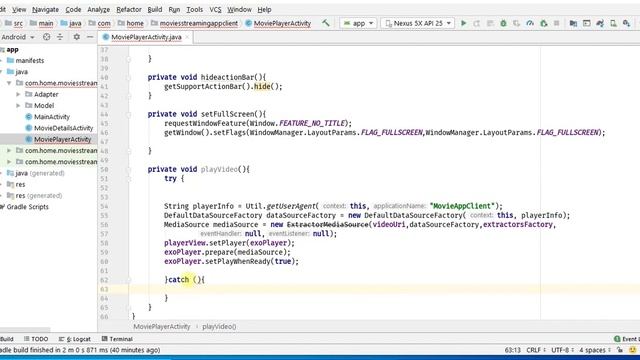Select MainActivity in project tree
Image resolution: width=640 pixels, height=360 pixels.
tap(52, 117)
